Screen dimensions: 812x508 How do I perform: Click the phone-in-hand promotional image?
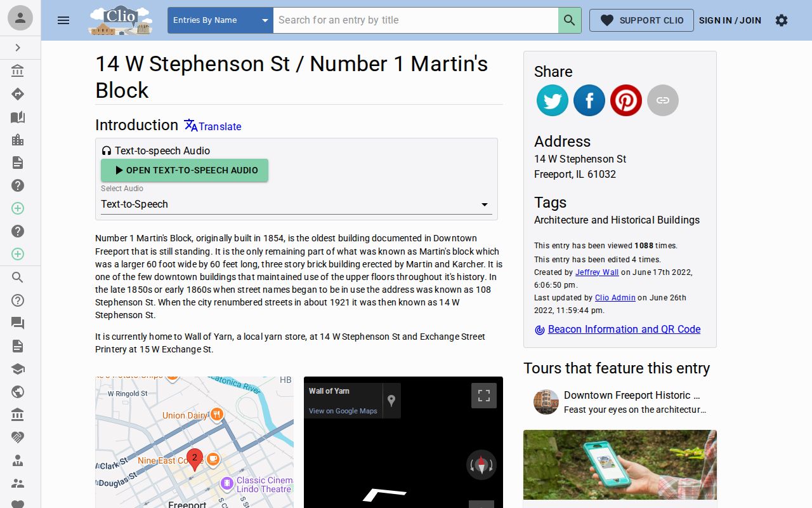pyautogui.click(x=620, y=465)
